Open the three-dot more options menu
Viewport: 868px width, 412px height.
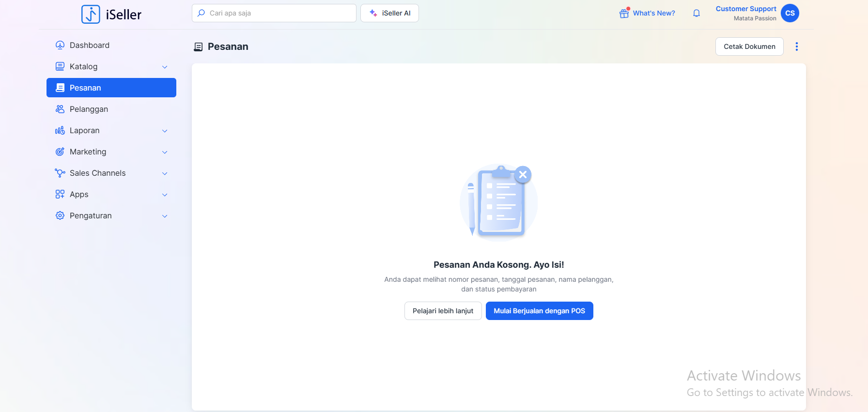pyautogui.click(x=796, y=46)
